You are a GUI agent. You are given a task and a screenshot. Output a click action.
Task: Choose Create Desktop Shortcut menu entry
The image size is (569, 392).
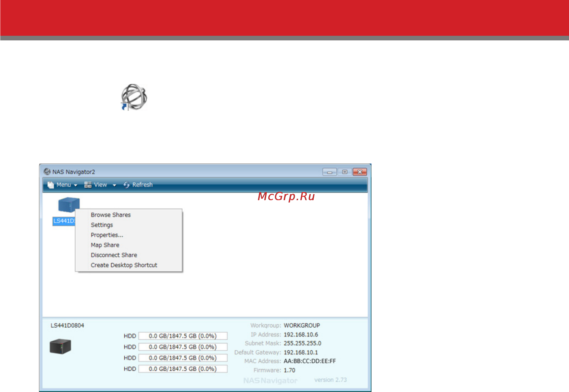(124, 265)
